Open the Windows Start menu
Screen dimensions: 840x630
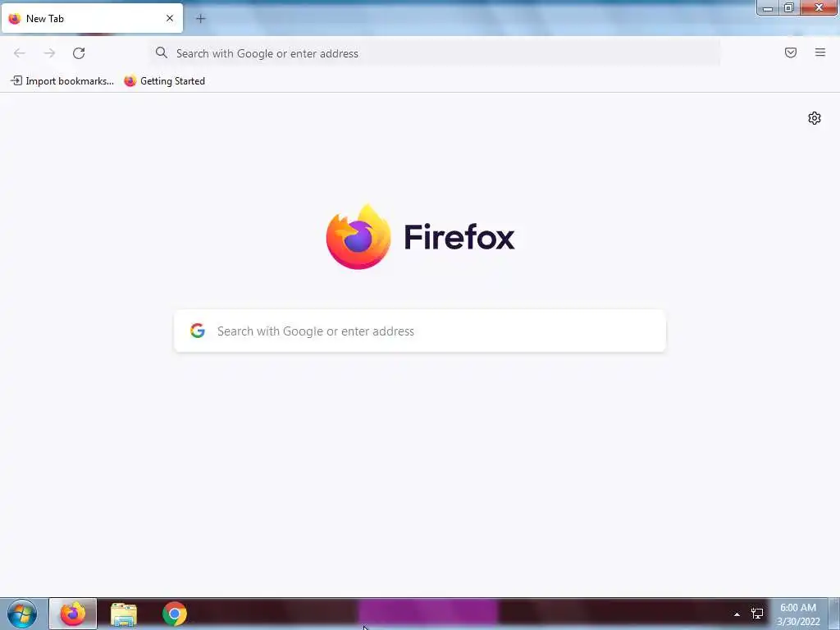click(x=22, y=614)
